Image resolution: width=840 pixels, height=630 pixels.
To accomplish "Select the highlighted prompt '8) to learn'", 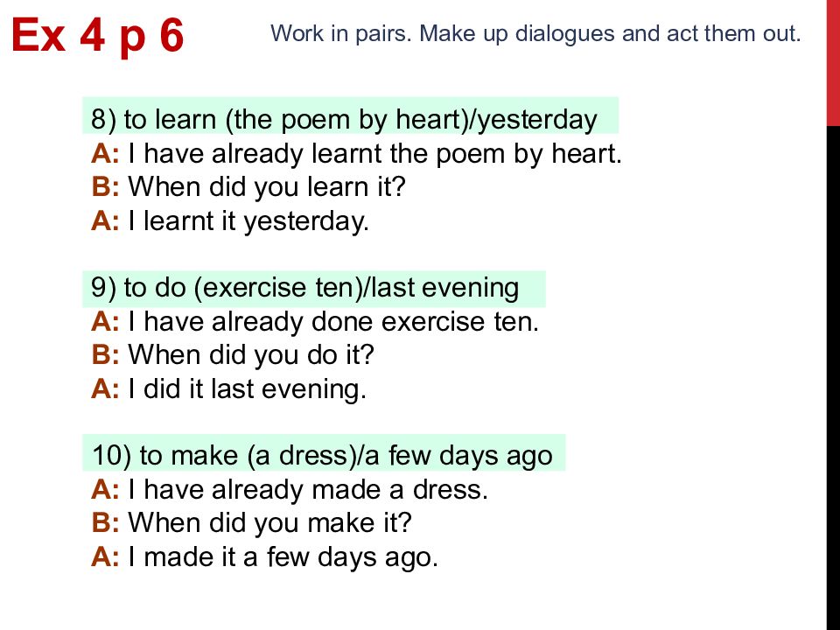I will (350, 115).
